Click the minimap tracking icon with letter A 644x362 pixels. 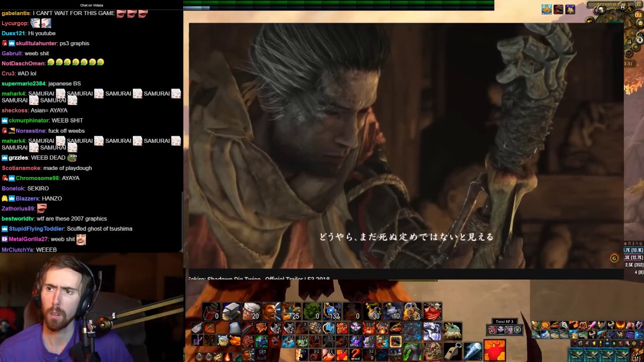pos(622,7)
